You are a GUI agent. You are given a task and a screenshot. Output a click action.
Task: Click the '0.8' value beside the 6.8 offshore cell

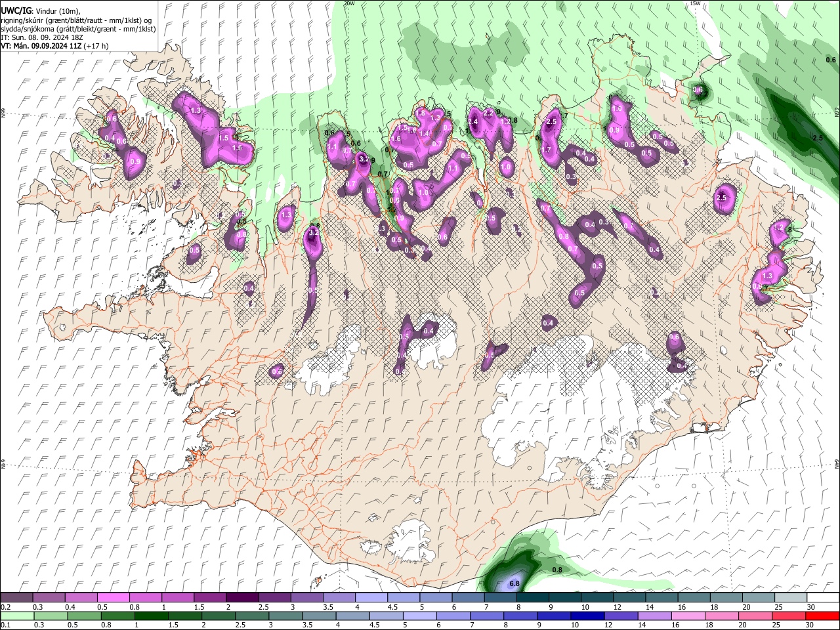click(x=557, y=570)
